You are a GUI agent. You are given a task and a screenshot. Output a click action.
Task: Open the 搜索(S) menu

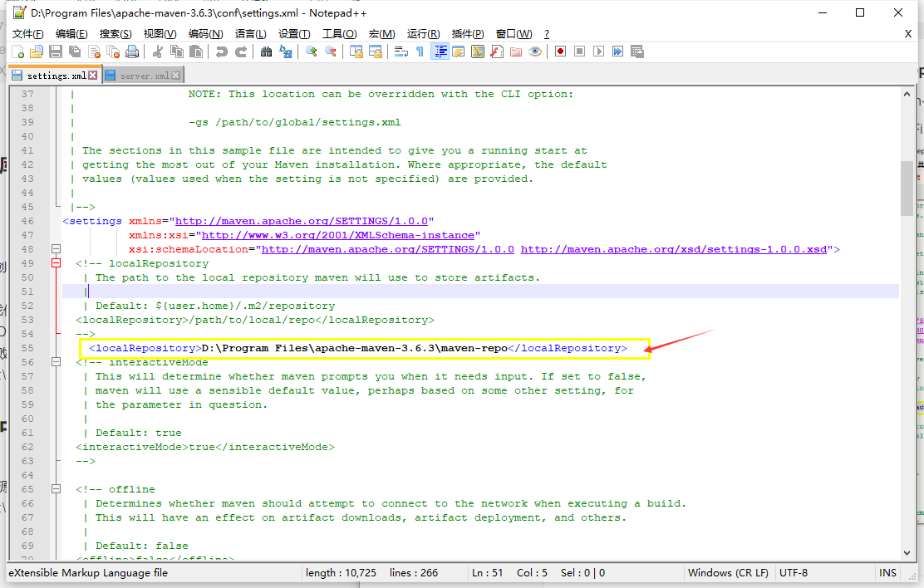116,34
